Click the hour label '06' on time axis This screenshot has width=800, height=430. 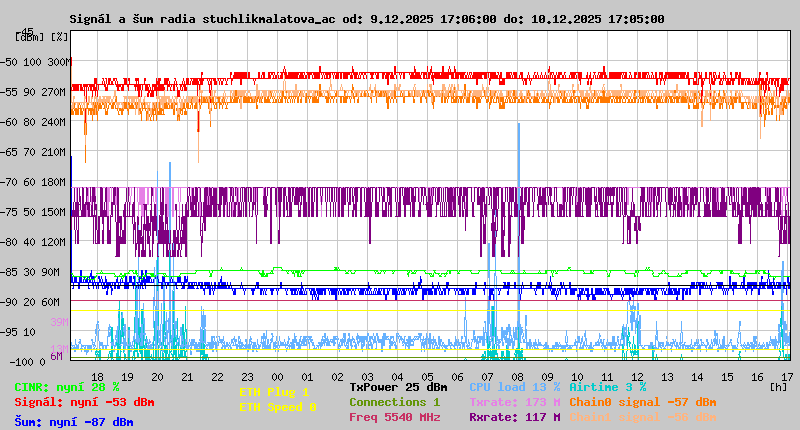point(457,377)
